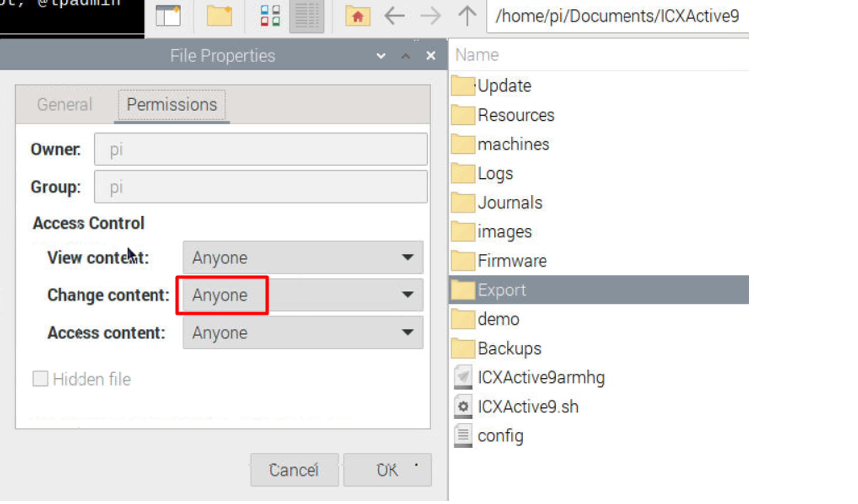Click the ICXActive9armhg executable icon
The height and width of the screenshot is (504, 858).
pos(463,377)
